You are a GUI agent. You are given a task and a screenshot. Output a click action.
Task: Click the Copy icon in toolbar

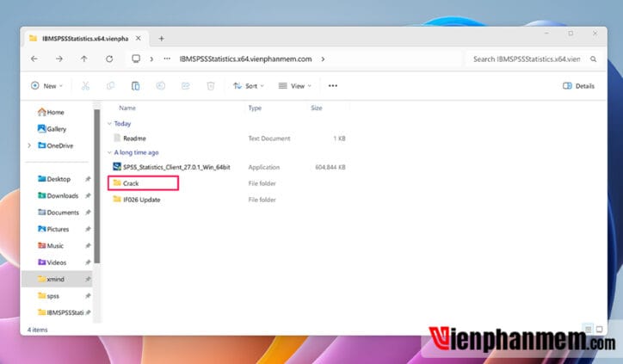(x=110, y=86)
